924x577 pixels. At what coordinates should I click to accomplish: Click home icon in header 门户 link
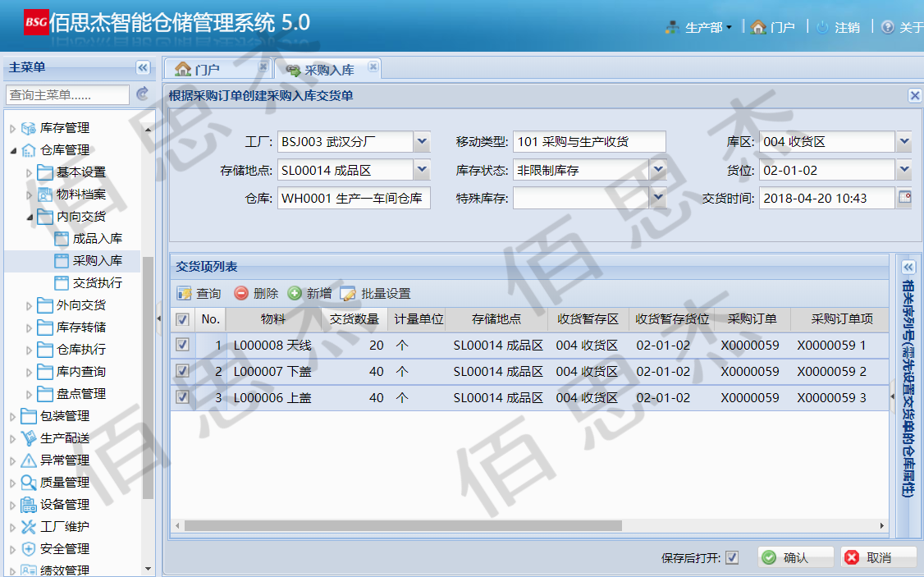point(758,27)
